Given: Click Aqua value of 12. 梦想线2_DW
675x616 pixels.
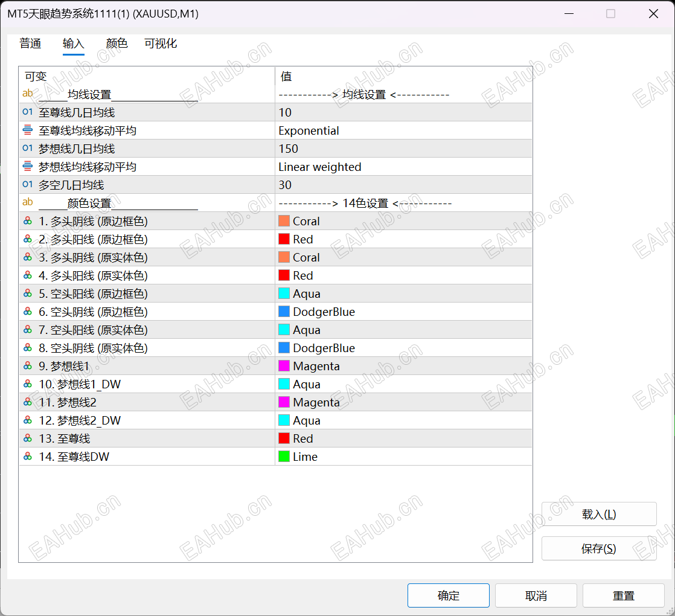Looking at the screenshot, I should [307, 420].
